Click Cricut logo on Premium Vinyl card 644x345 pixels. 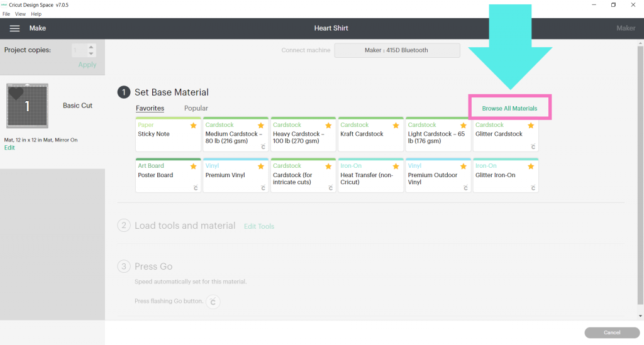[x=264, y=188]
